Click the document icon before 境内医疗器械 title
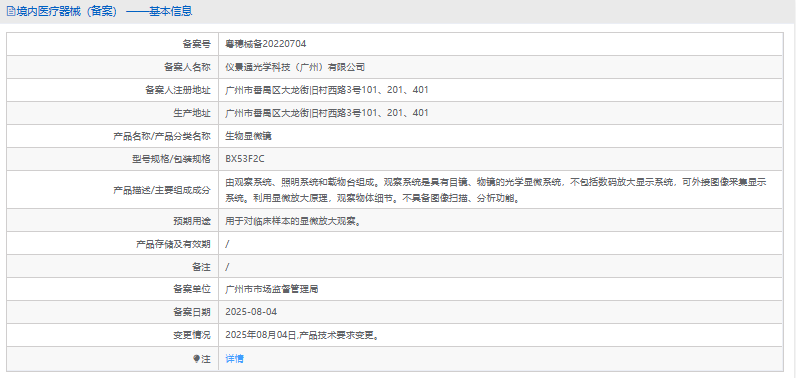 coord(11,11)
